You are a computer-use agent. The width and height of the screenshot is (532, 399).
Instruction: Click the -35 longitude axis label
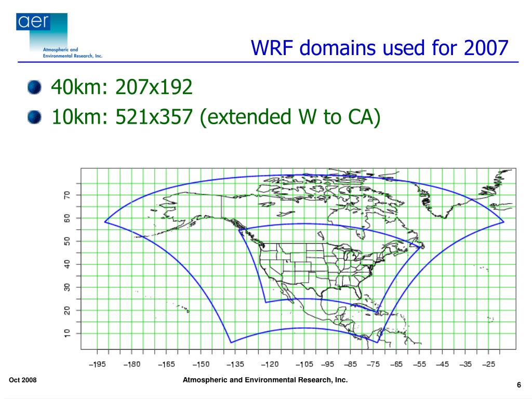pos(465,364)
